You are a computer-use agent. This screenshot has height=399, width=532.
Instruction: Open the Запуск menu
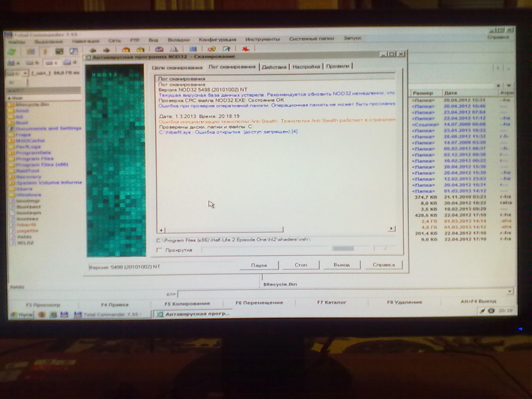point(352,38)
